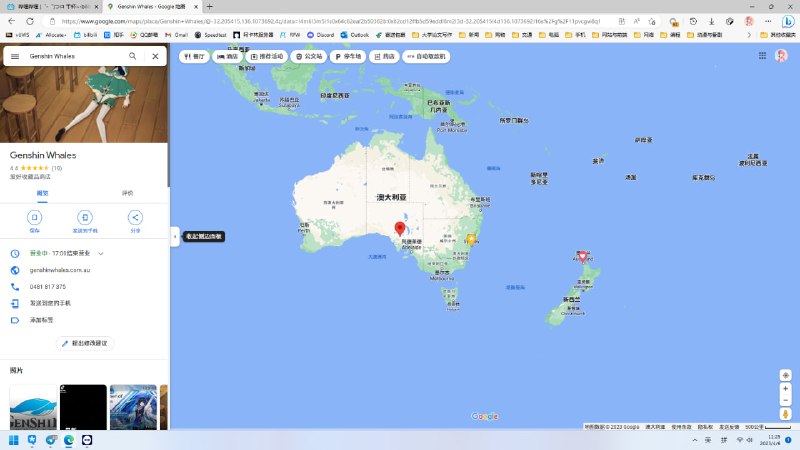The width and height of the screenshot is (800, 450).
Task: Open the Windows Start menu
Action: pyautogui.click(x=13, y=440)
